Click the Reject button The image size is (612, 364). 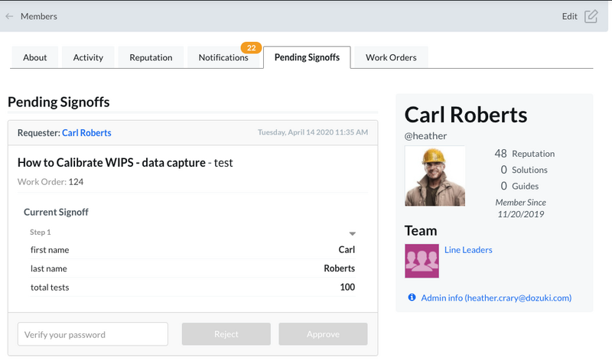(226, 334)
